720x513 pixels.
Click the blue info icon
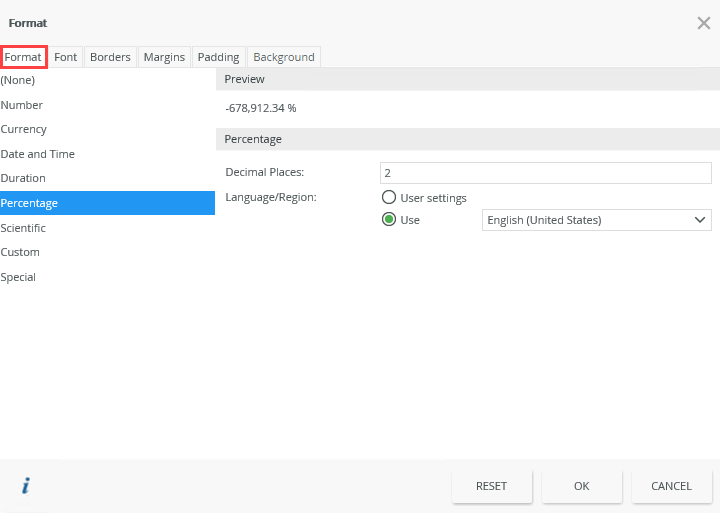[x=26, y=485]
